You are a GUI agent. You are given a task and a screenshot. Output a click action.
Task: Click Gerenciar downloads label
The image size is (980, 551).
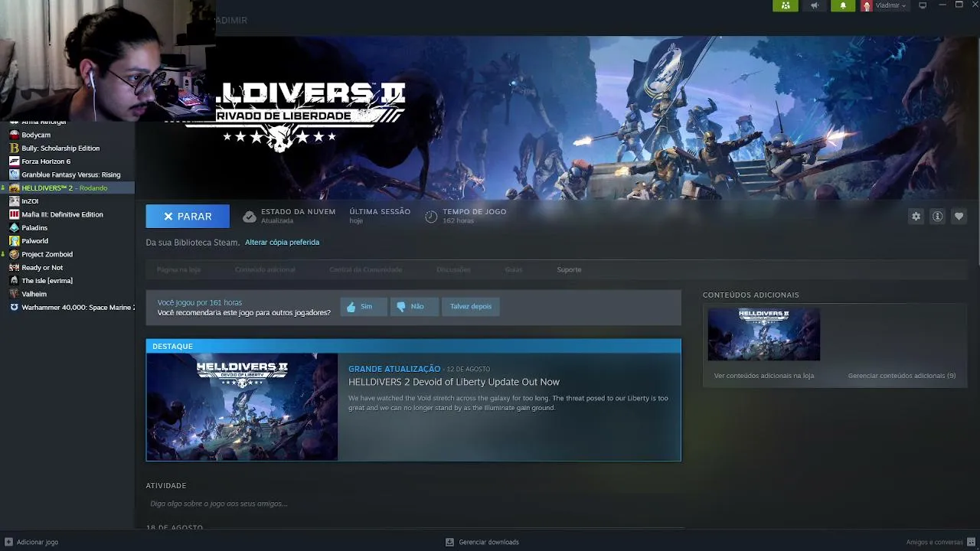[489, 542]
